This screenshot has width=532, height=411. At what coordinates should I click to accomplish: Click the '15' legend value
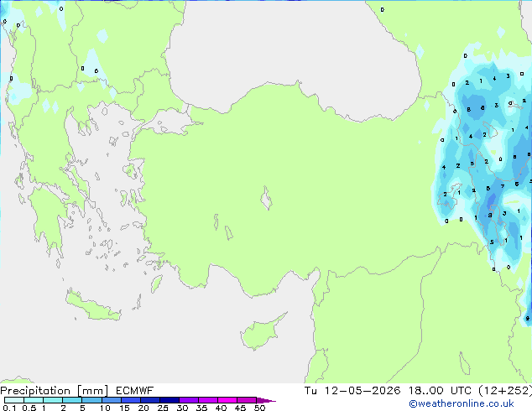(124, 408)
